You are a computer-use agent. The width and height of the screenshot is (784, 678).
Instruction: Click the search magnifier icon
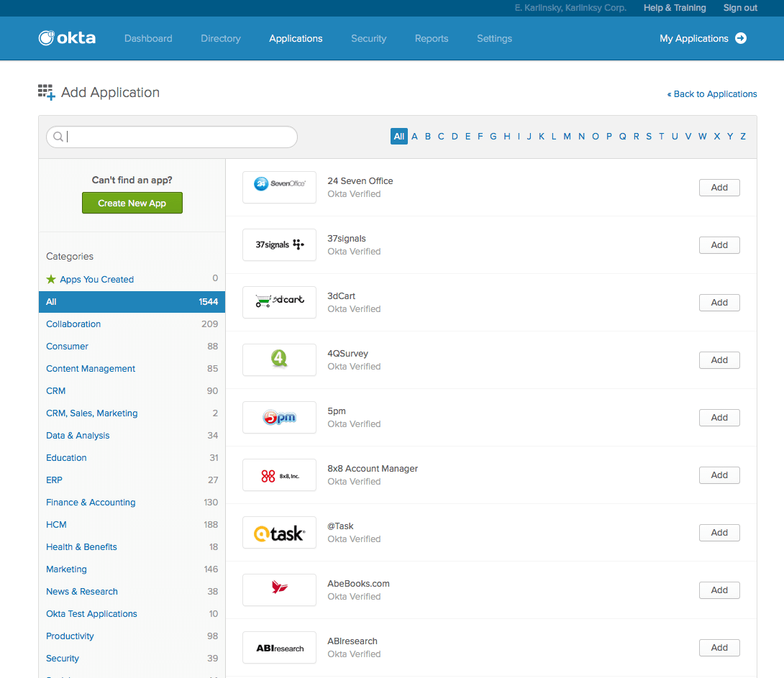58,137
